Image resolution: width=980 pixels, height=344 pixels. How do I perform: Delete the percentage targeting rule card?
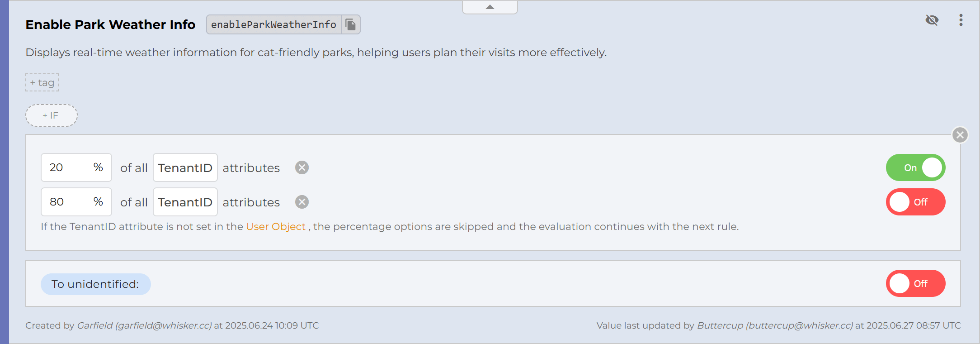[x=960, y=134]
